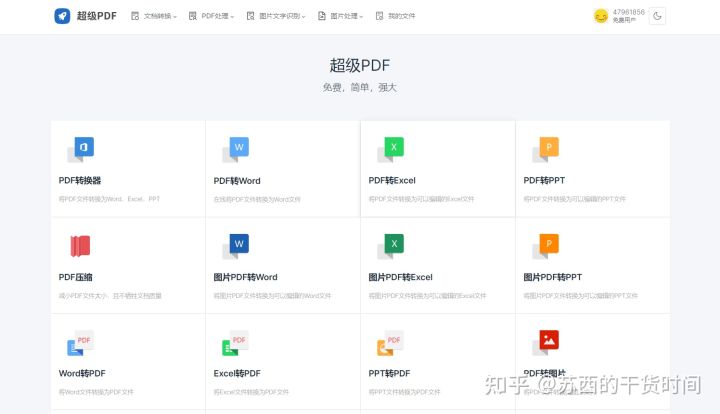
Task: Click the subtitle 免费, 简单, 强大
Action: coord(360,87)
